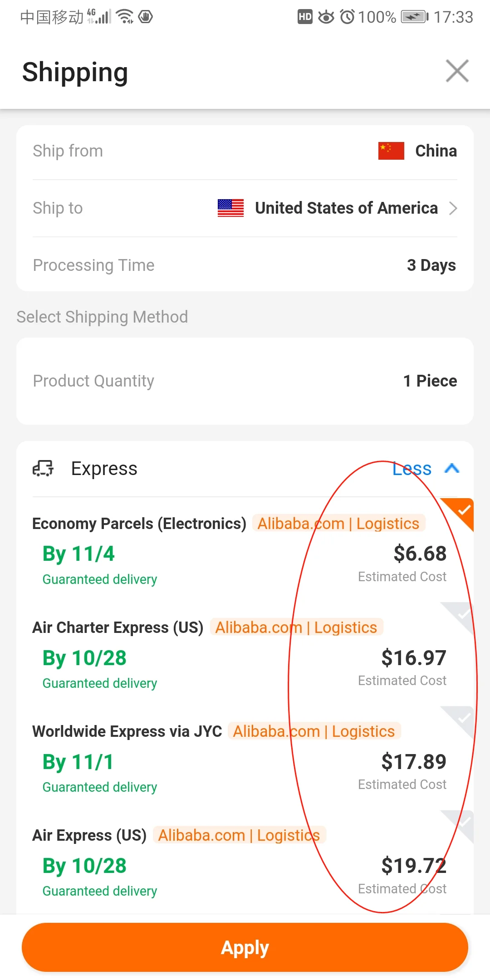
Task: Close the Shipping dialog with X
Action: tap(457, 71)
